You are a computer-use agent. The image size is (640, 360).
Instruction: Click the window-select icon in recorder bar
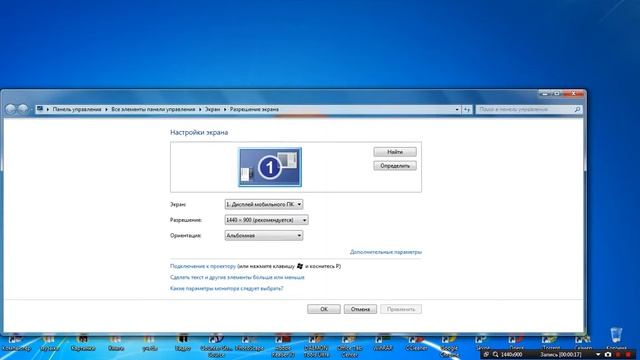486,355
